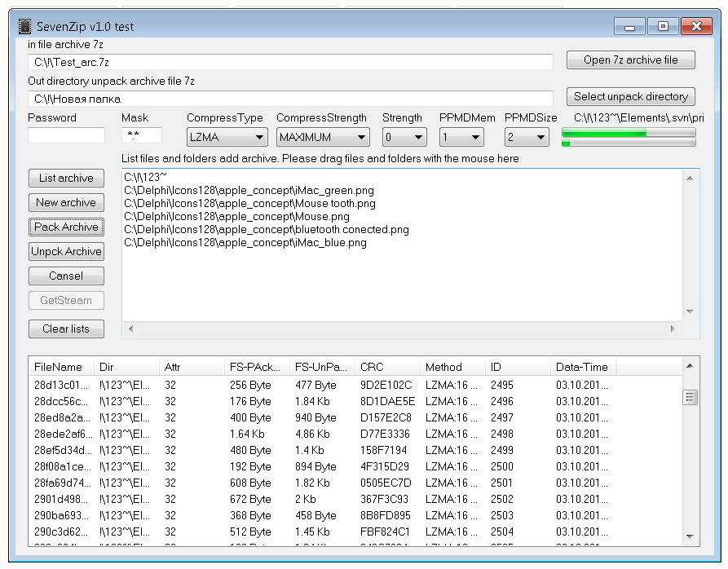Image resolution: width=728 pixels, height=569 pixels.
Task: Click ID cell 2495
Action: (502, 386)
